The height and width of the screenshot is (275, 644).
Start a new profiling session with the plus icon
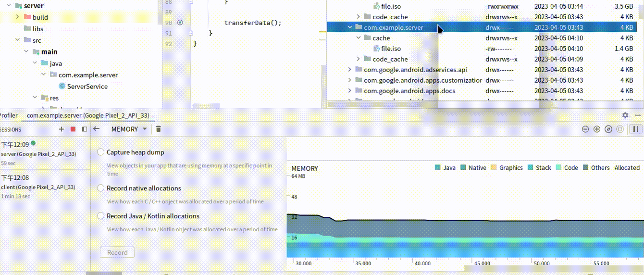[x=61, y=129]
